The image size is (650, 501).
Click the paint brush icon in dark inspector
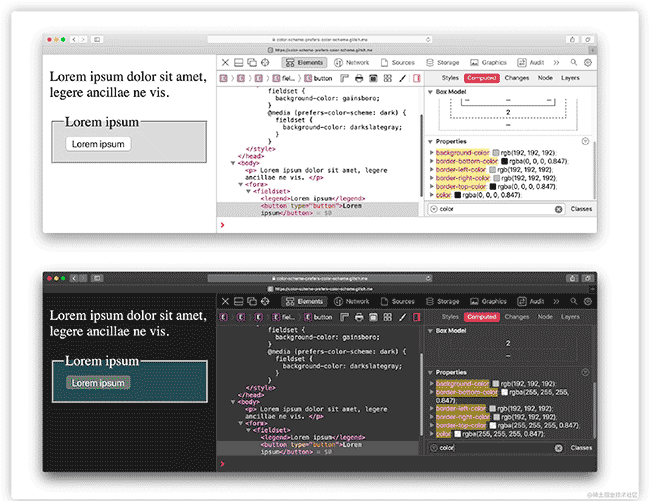click(x=401, y=317)
